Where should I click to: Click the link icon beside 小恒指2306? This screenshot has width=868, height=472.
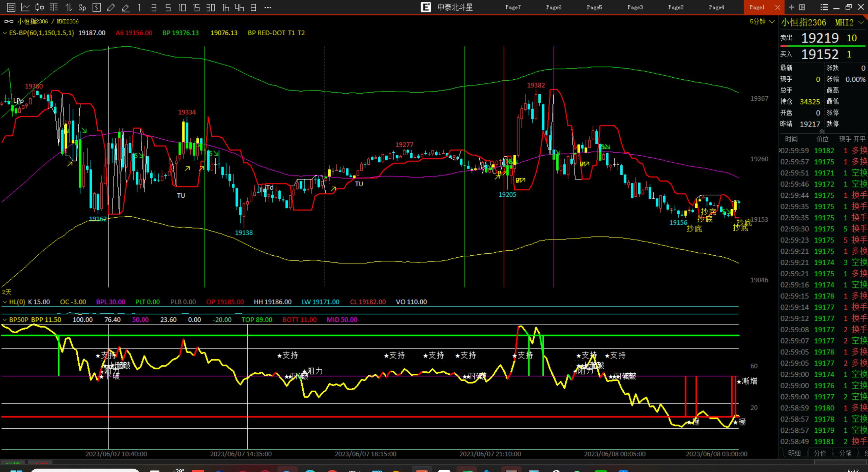click(9, 21)
